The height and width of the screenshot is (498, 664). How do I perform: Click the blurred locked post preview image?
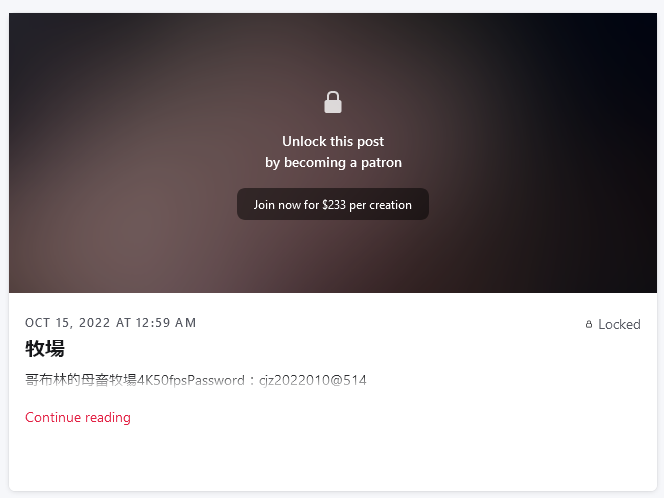pyautogui.click(x=333, y=153)
